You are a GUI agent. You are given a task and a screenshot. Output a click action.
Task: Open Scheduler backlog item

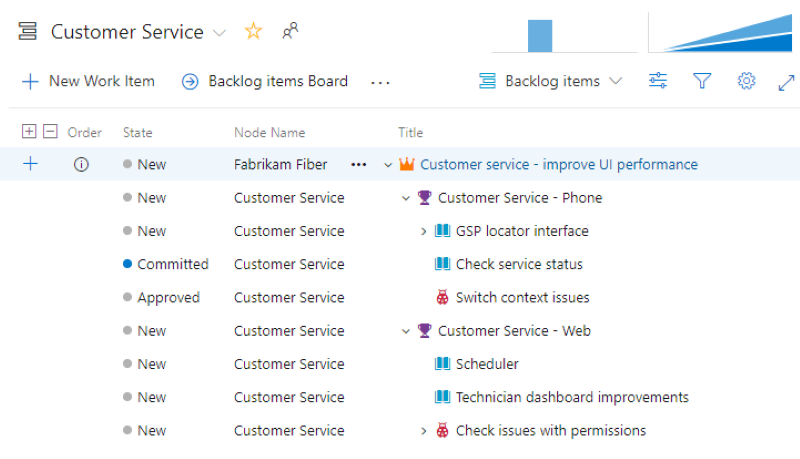pyautogui.click(x=487, y=364)
